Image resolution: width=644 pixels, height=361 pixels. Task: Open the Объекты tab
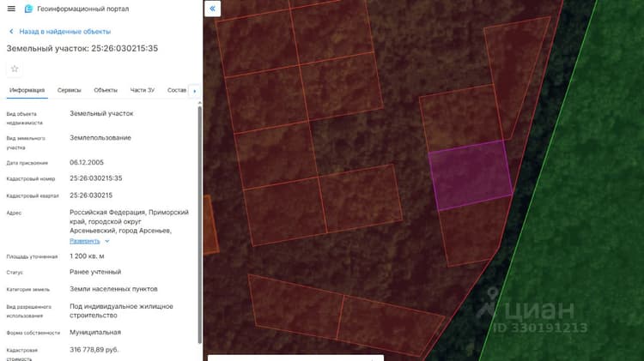[106, 90]
